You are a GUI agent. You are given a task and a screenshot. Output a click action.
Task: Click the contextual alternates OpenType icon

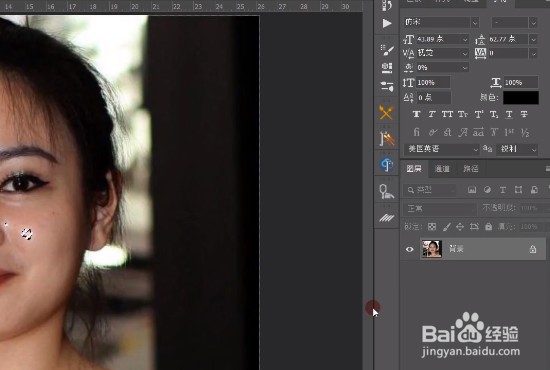click(432, 132)
